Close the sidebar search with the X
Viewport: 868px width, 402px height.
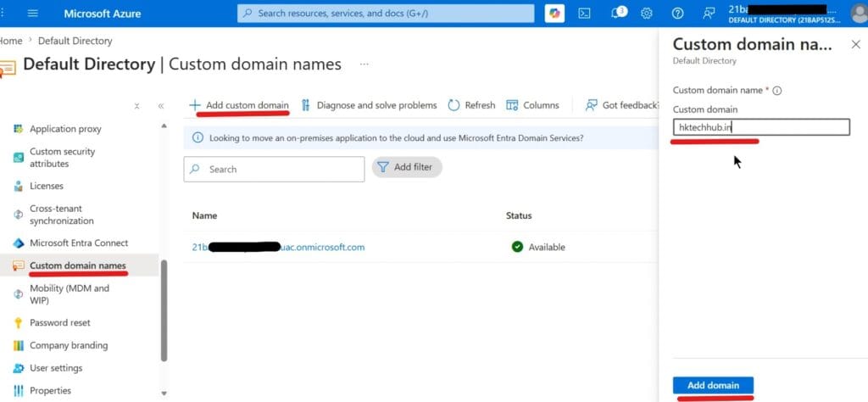pos(136,106)
